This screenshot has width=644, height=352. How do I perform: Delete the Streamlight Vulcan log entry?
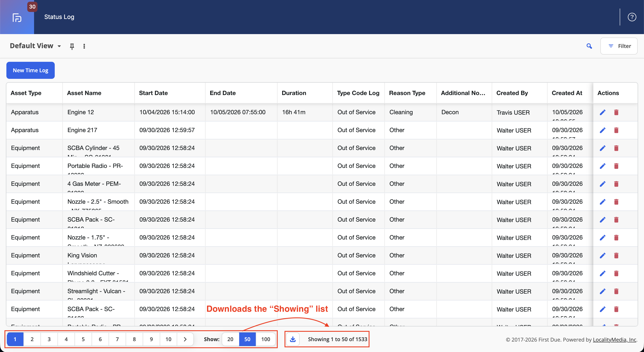616,291
